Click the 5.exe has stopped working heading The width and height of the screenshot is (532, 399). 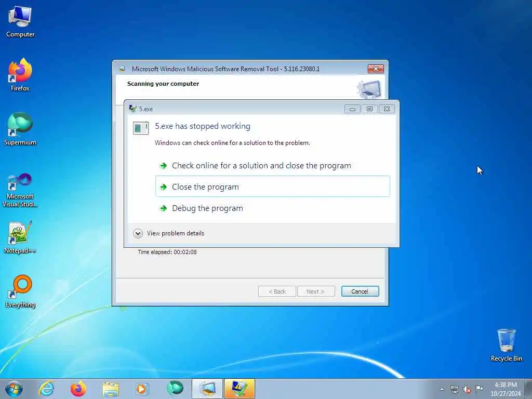coord(203,126)
